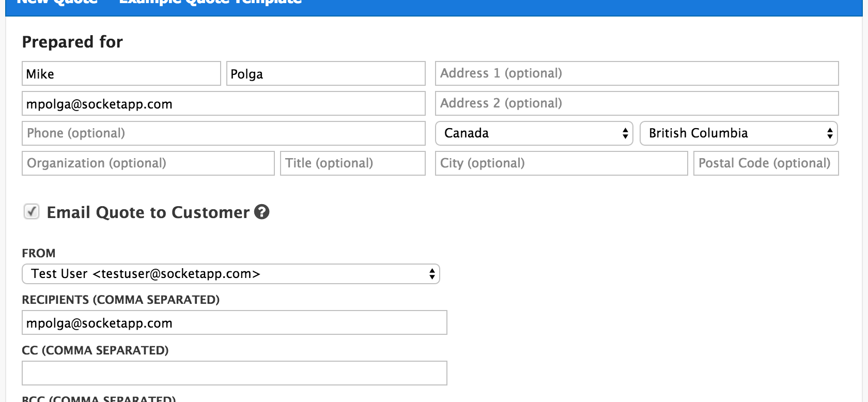Viewport: 868px width, 402px height.
Task: Click the help icon beside Email Quote to Customer
Action: coord(262,212)
